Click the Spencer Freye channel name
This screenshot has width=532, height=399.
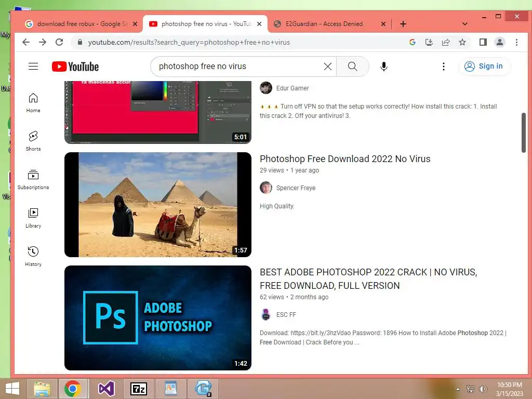tap(296, 188)
